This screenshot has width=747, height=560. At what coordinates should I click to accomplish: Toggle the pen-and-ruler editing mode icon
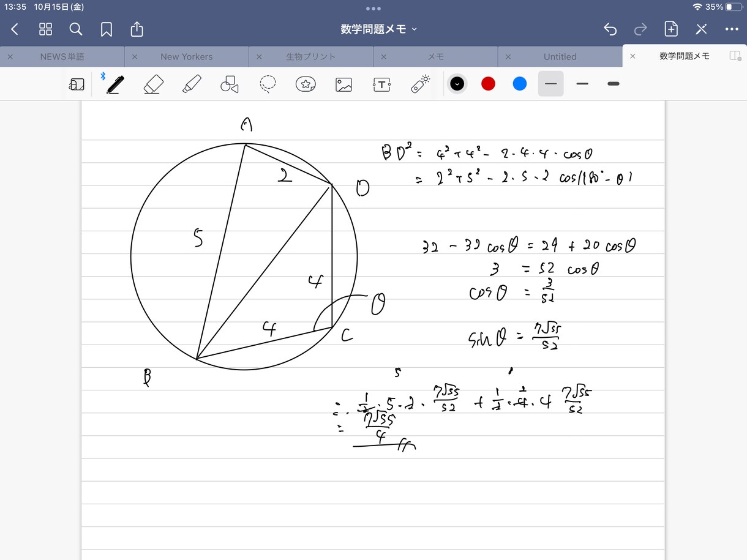pos(702,29)
